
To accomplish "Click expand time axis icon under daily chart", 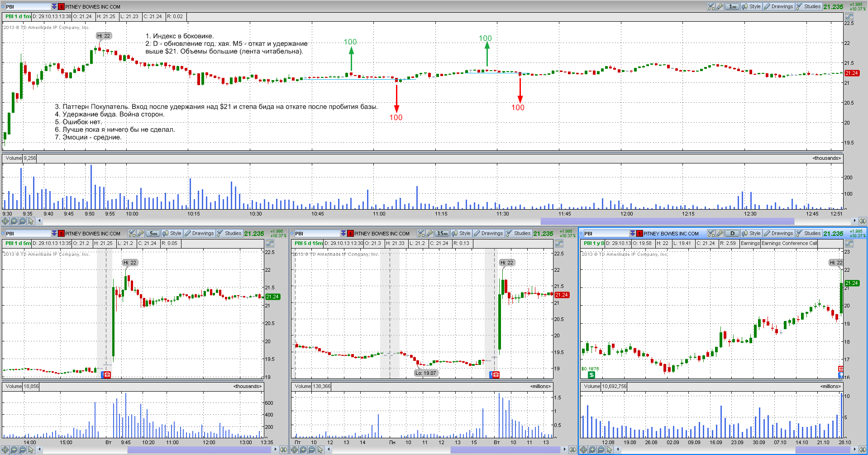I will (x=863, y=450).
